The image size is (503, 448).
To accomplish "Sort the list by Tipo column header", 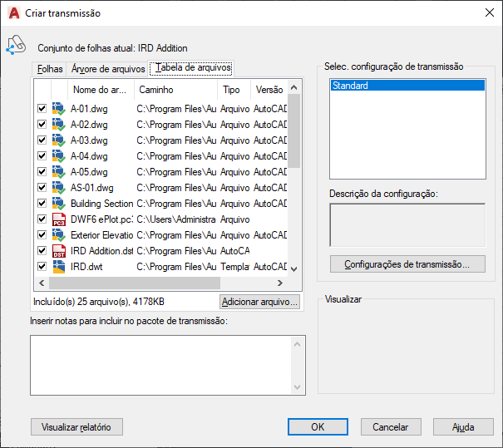I will coord(231,90).
